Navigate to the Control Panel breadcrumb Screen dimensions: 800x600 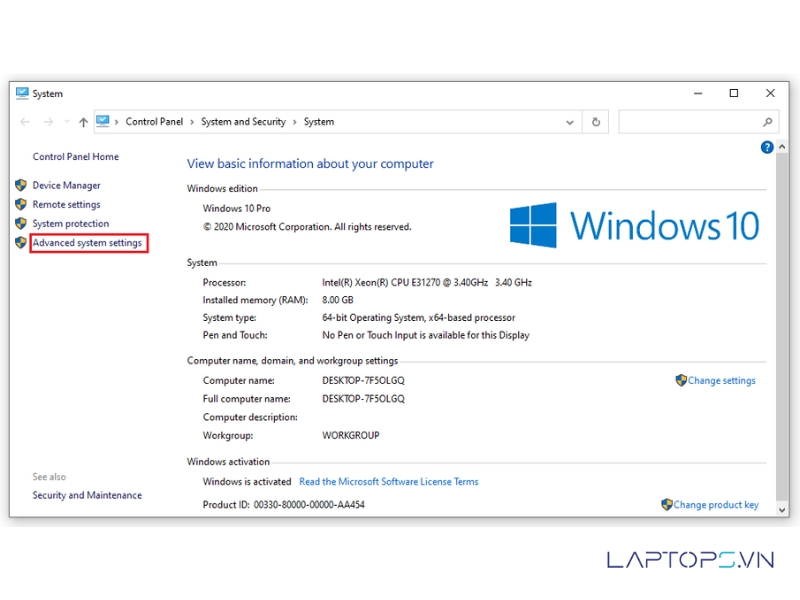tap(154, 122)
